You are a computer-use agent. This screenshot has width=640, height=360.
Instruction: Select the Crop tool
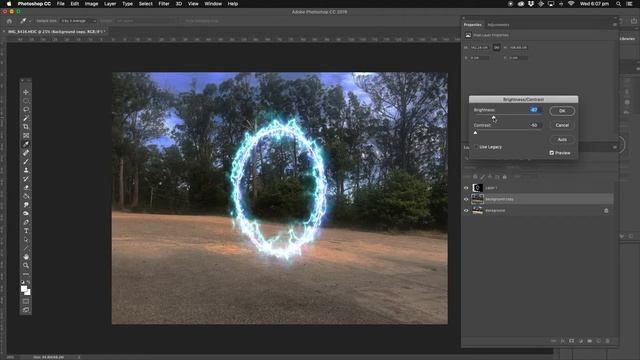[26, 127]
